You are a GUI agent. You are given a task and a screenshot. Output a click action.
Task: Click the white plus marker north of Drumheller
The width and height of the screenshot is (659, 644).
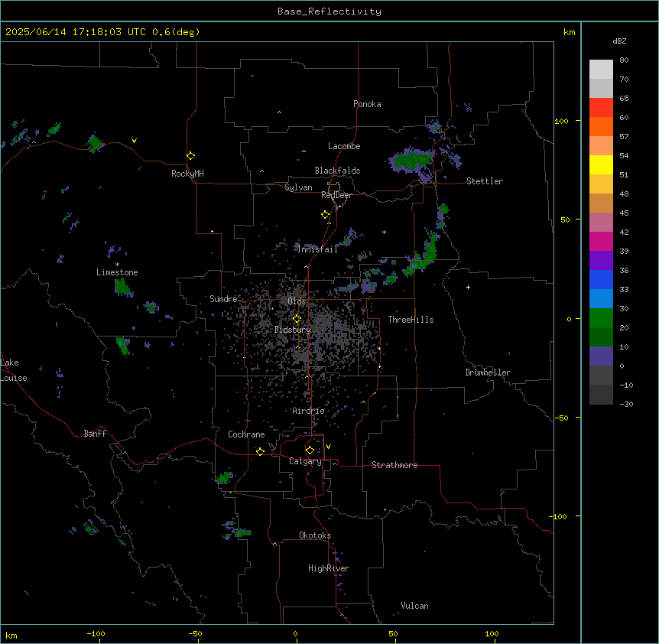(468, 287)
